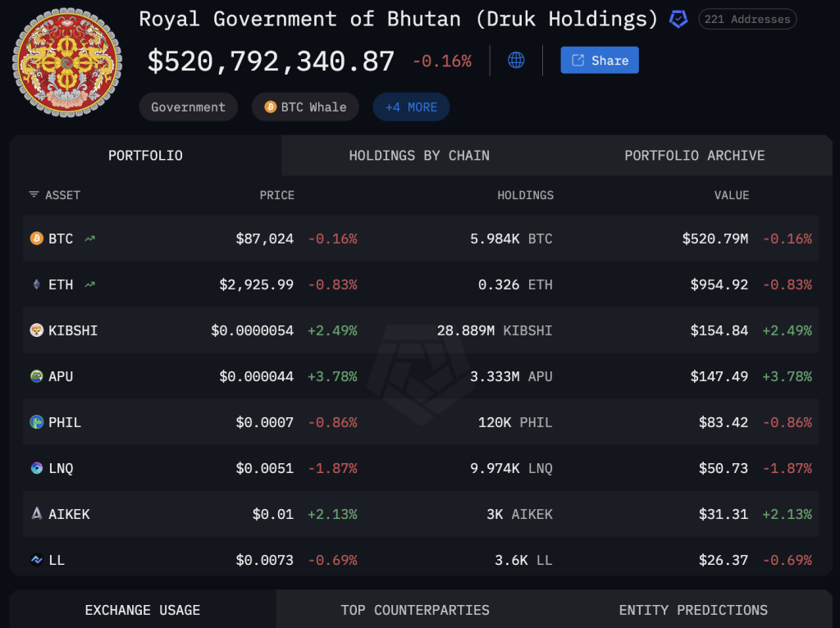This screenshot has width=840, height=628.
Task: Open the ETH price chart icon
Action: pyautogui.click(x=90, y=284)
